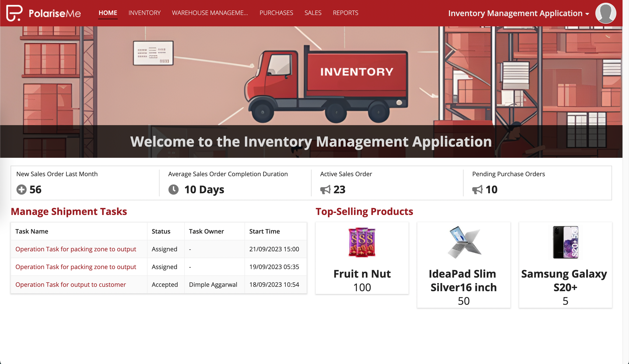Screen dimensions: 629x364
Task: Click the megaphone icon beside Pending Purchase 10
Action: point(477,190)
